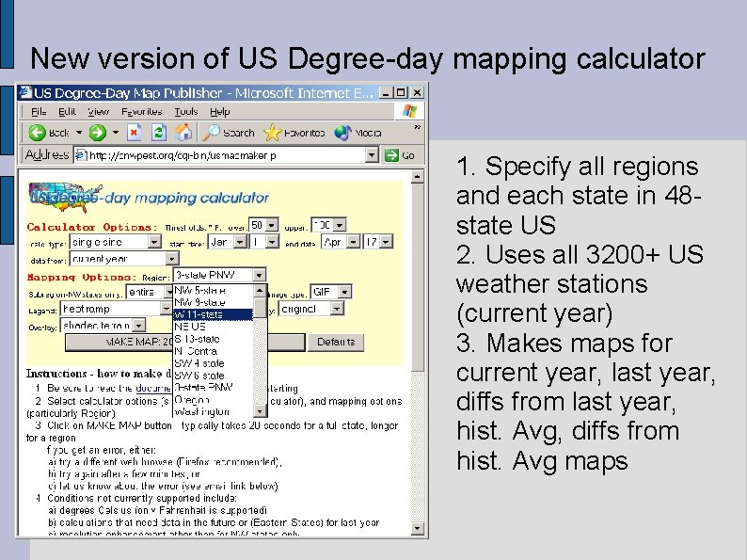Open the Favorites menu
747x560 pixels.
tap(141, 111)
